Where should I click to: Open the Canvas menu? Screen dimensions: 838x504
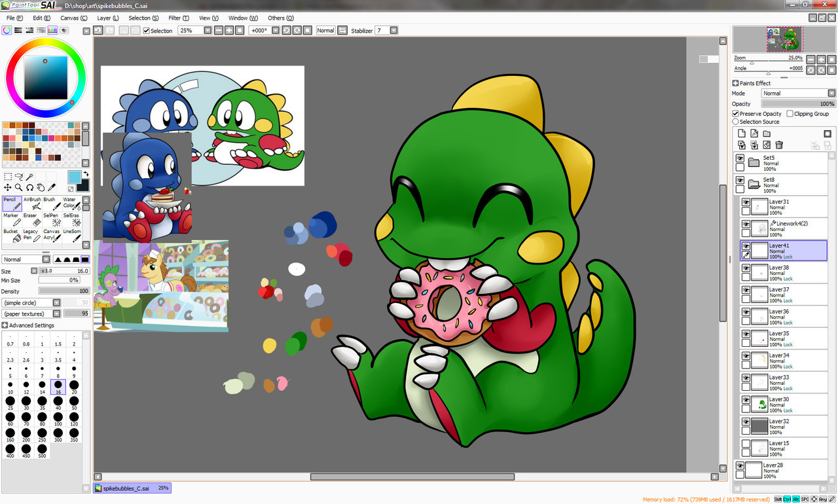click(74, 18)
